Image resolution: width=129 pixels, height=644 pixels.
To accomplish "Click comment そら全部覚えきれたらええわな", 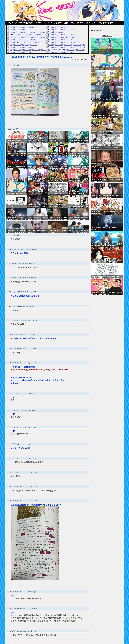I will [x=24, y=282].
